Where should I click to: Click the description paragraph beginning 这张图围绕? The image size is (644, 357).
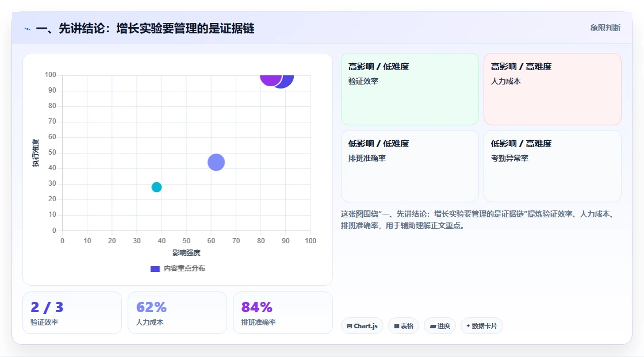click(x=478, y=220)
